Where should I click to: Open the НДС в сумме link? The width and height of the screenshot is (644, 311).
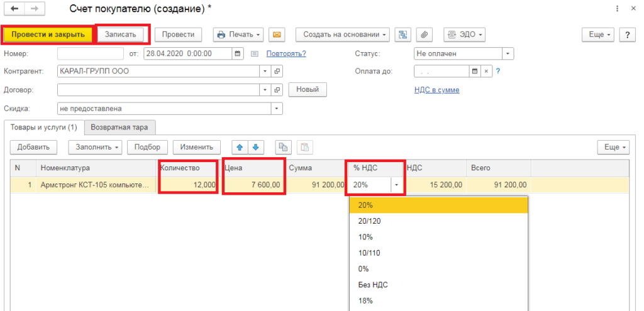437,90
